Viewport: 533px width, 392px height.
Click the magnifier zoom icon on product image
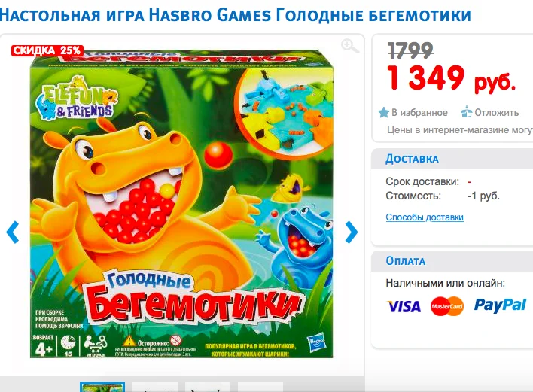(x=350, y=45)
